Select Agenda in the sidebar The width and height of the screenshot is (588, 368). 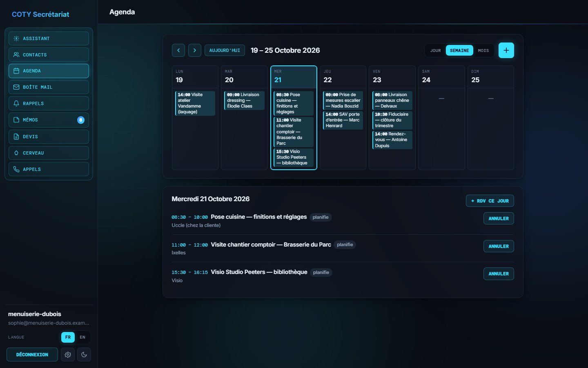[x=49, y=71]
